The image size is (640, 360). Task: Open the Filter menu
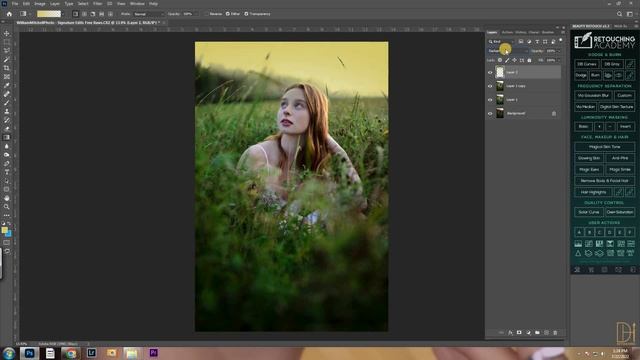pos(98,4)
